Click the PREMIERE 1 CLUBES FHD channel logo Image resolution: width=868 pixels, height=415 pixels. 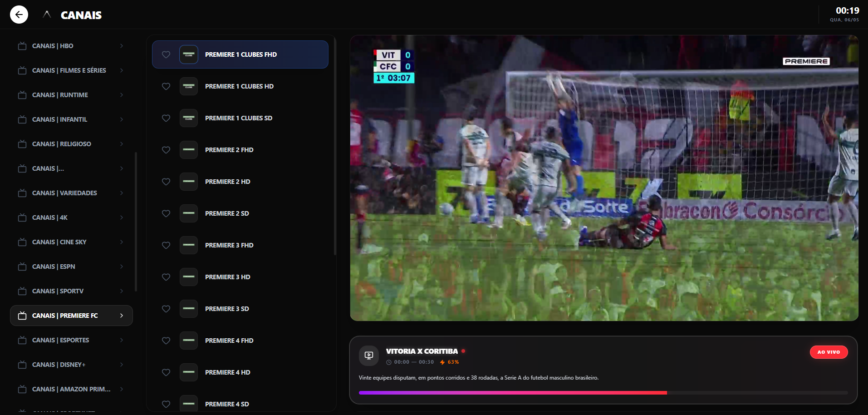[189, 54]
